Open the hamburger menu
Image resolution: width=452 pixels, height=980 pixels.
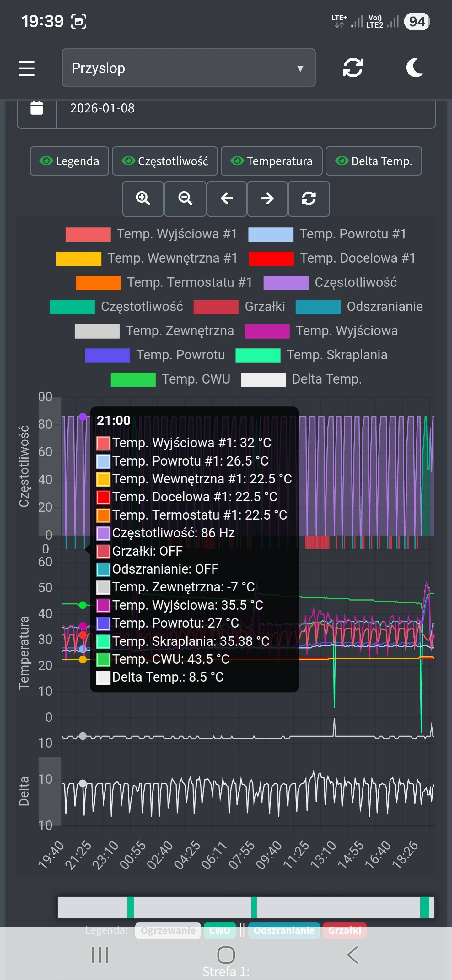[x=27, y=68]
